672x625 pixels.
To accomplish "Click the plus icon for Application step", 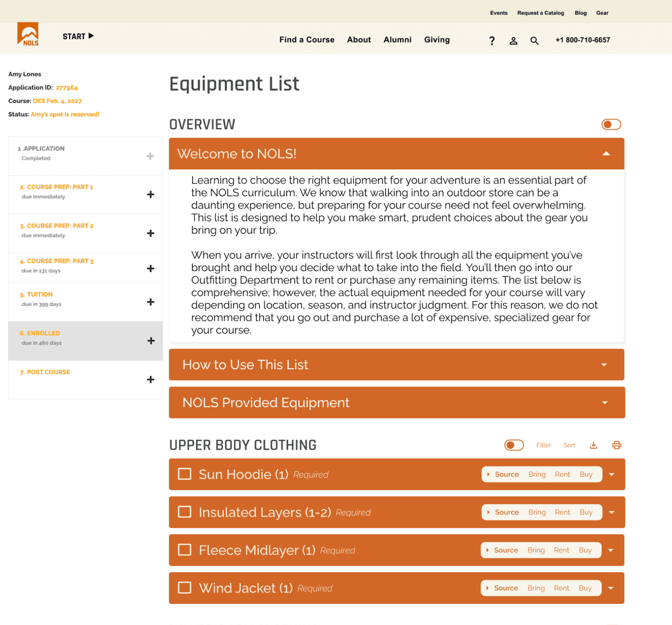I will (150, 156).
